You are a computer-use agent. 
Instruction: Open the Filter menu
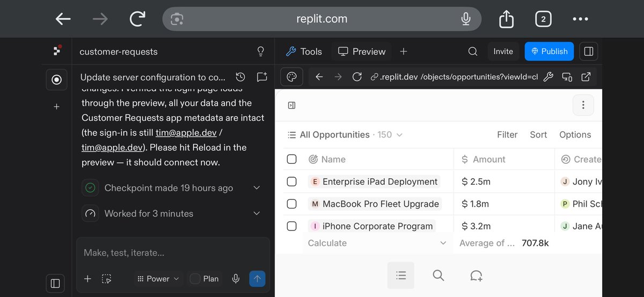click(x=507, y=135)
